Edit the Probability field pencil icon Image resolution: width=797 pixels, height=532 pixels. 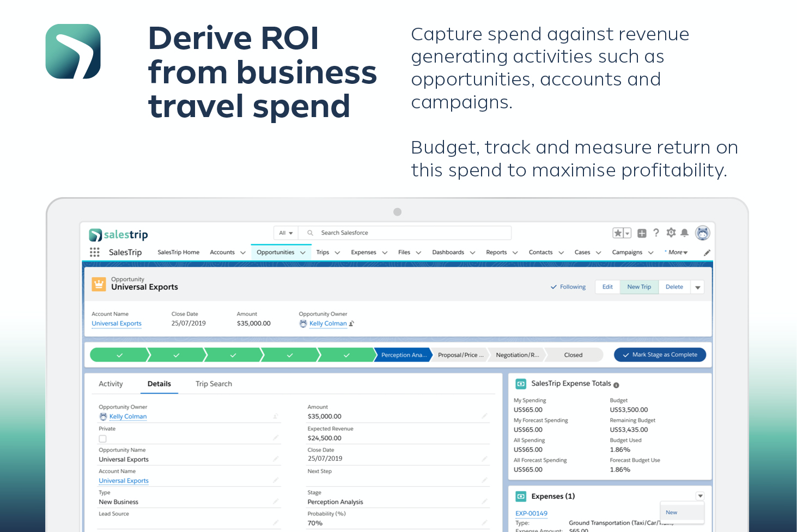pyautogui.click(x=484, y=523)
